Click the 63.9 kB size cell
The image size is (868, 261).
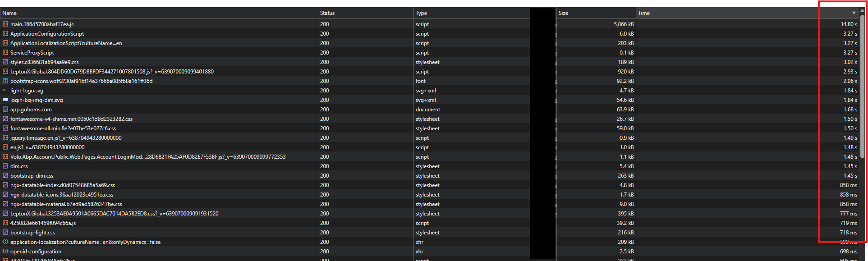(x=625, y=109)
